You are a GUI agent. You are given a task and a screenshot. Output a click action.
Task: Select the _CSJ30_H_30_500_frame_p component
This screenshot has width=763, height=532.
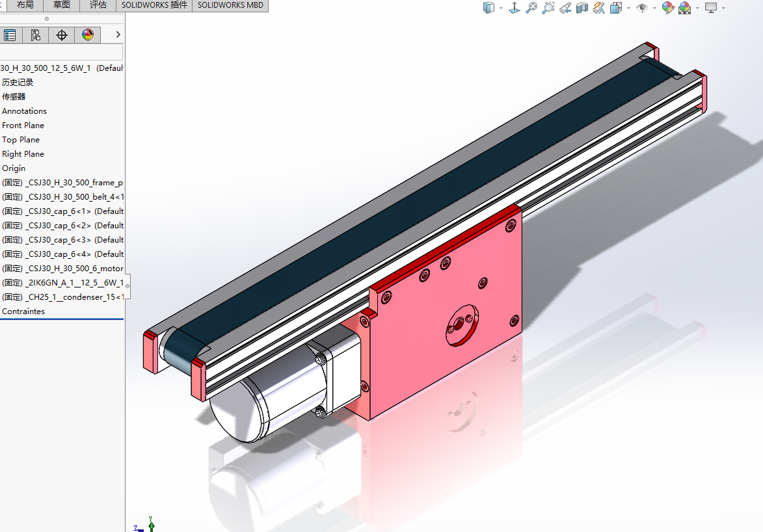tap(62, 183)
